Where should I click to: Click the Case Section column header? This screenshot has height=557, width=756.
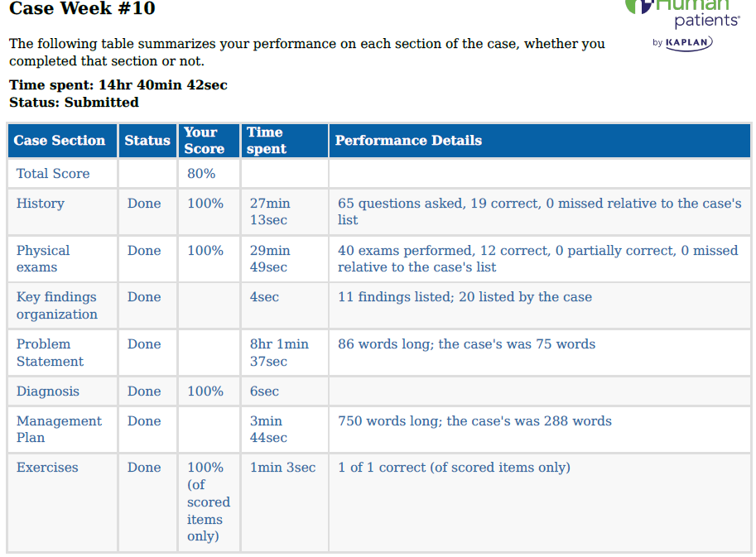60,140
